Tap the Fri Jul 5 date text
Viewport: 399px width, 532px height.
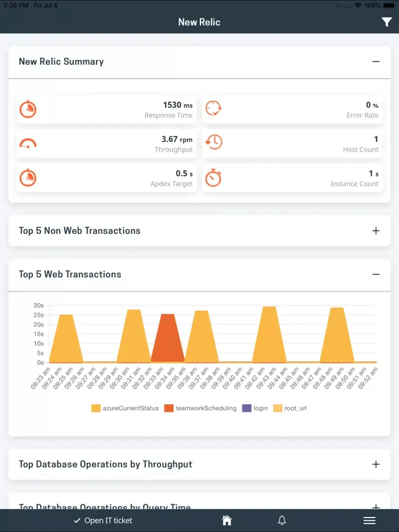pyautogui.click(x=46, y=5)
